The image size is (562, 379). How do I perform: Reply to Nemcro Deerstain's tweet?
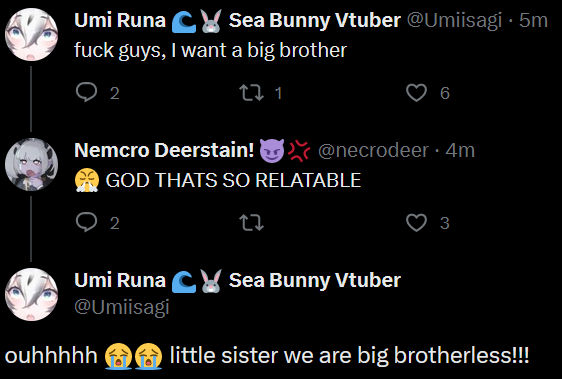tap(86, 222)
